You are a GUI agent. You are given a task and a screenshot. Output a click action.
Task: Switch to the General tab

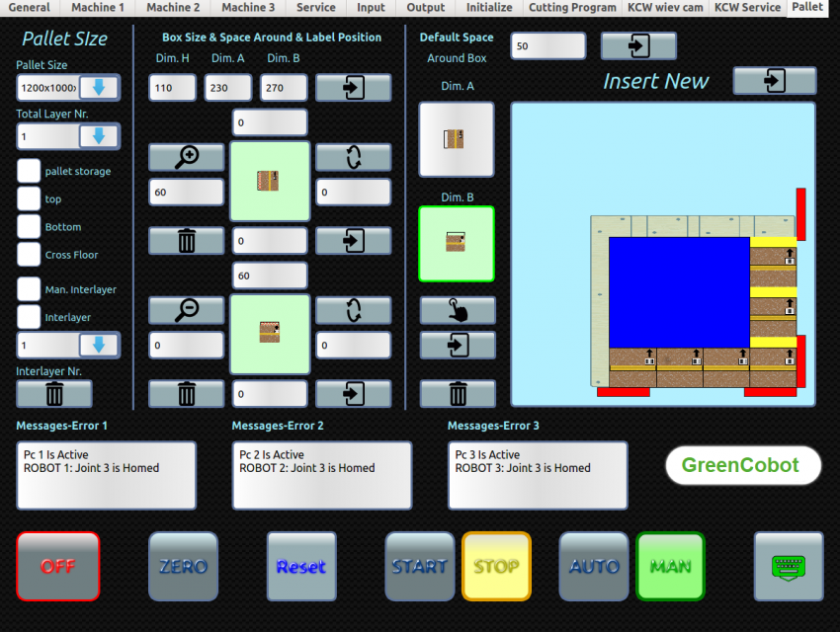(30, 8)
